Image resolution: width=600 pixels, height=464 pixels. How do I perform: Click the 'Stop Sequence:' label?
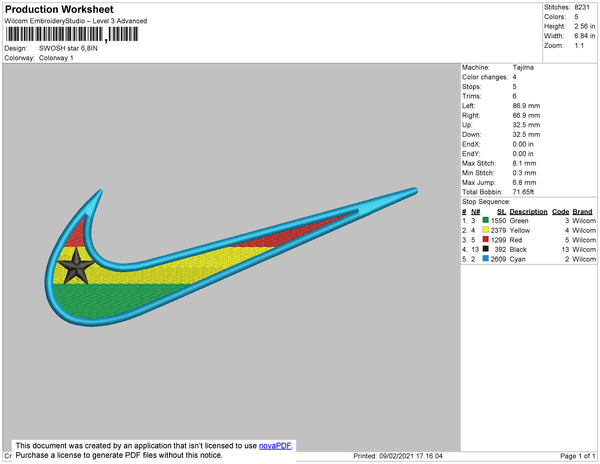tap(486, 202)
